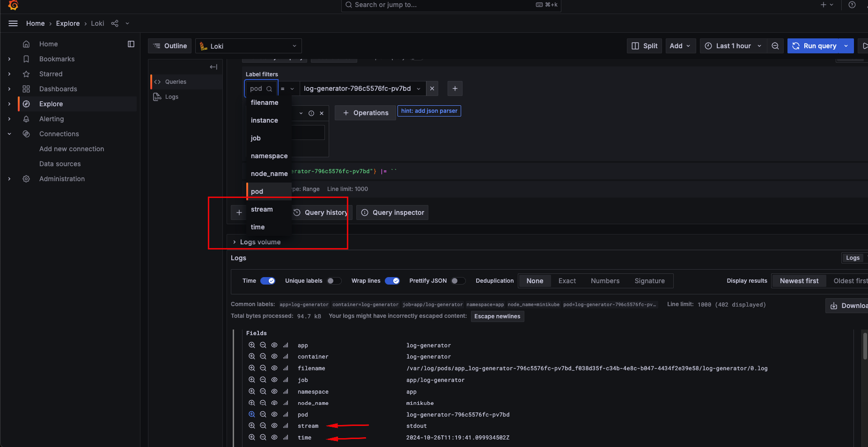Open the Last 1 hour time picker
This screenshot has width=868, height=447.
pos(733,46)
